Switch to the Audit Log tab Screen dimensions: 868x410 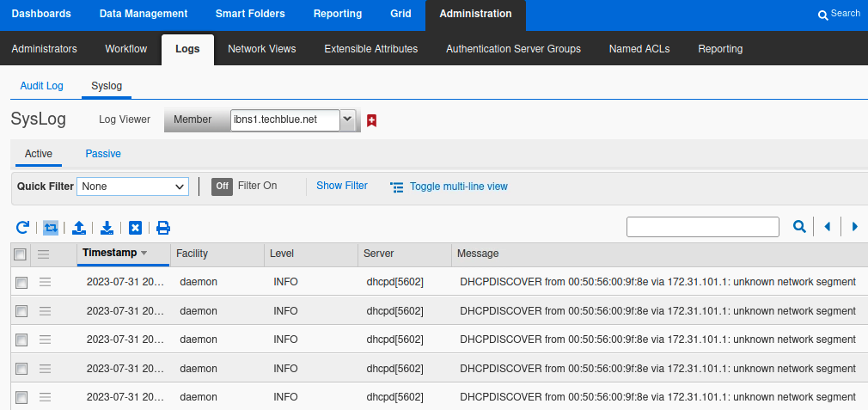coord(41,86)
